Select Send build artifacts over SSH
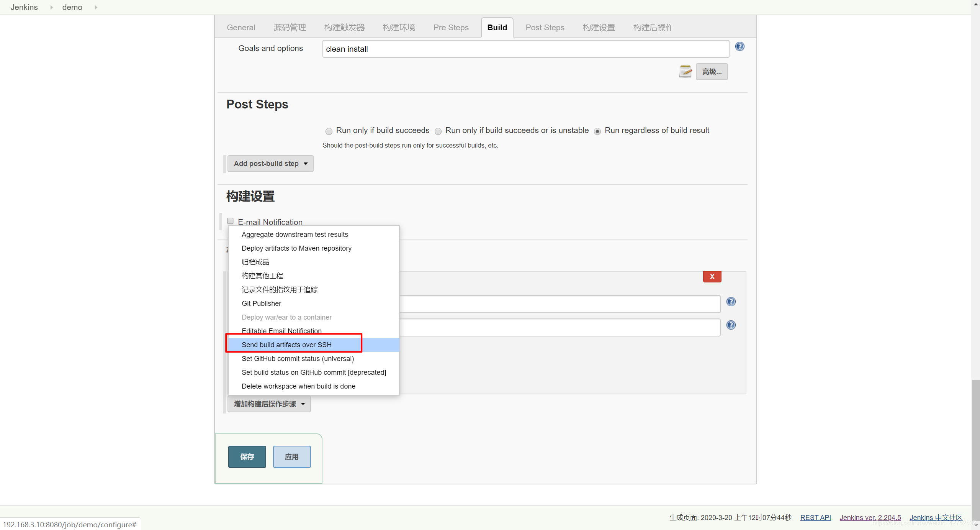Screen dimensions: 980x530 tap(314, 345)
